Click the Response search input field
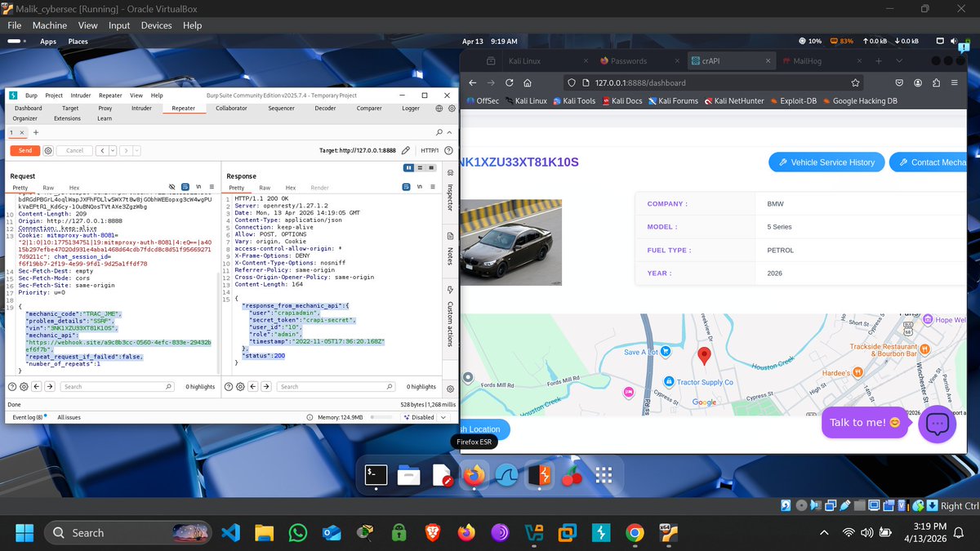The width and height of the screenshot is (980, 551). click(x=337, y=386)
